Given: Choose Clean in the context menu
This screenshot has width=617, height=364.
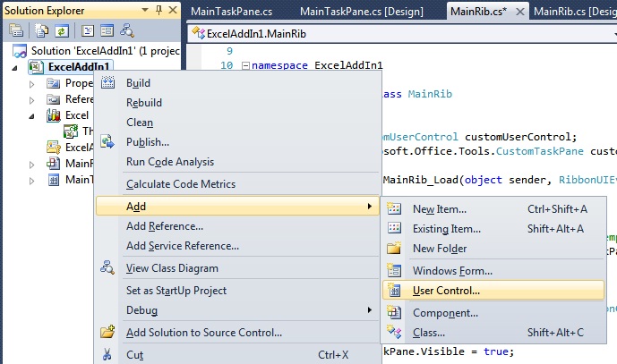Looking at the screenshot, I should (237, 123).
